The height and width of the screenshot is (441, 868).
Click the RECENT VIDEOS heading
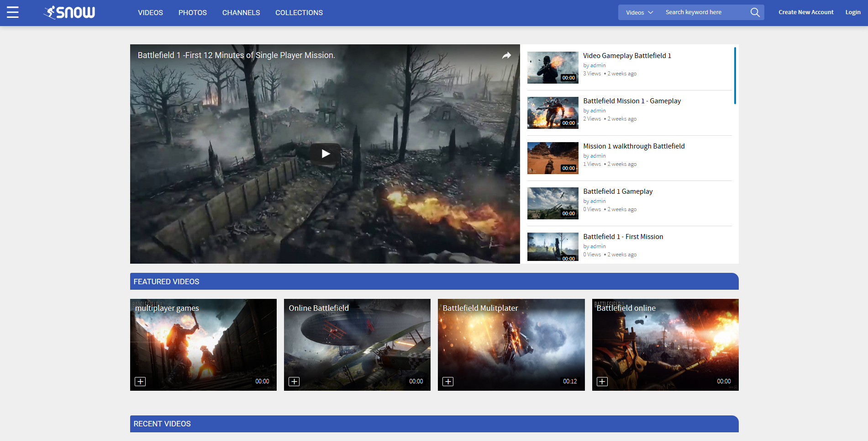(x=162, y=424)
